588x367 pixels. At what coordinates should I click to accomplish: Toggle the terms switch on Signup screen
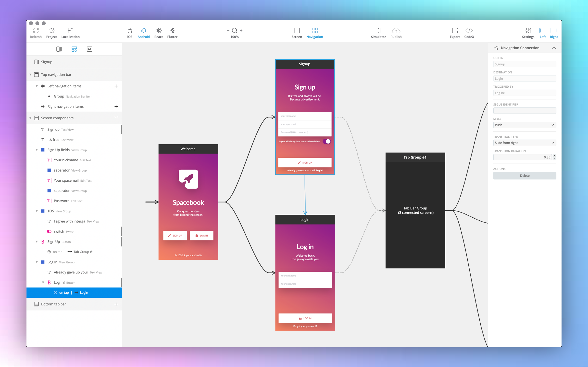pyautogui.click(x=326, y=142)
